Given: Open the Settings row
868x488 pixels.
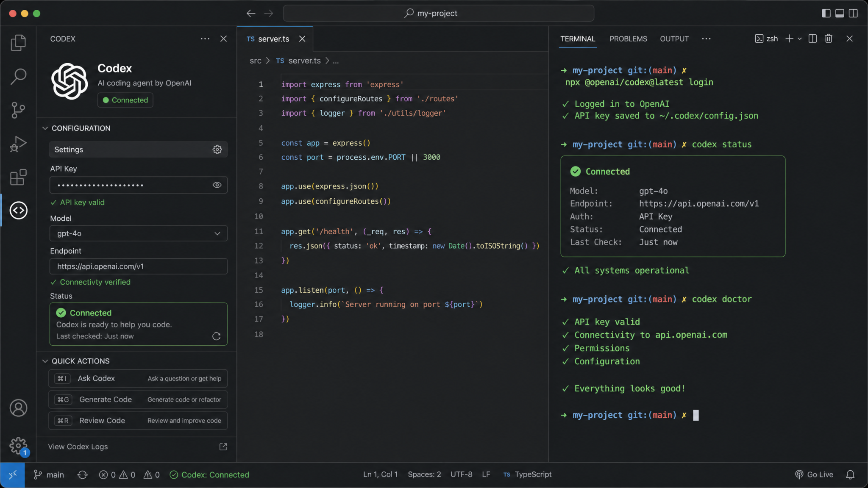Looking at the screenshot, I should point(139,150).
